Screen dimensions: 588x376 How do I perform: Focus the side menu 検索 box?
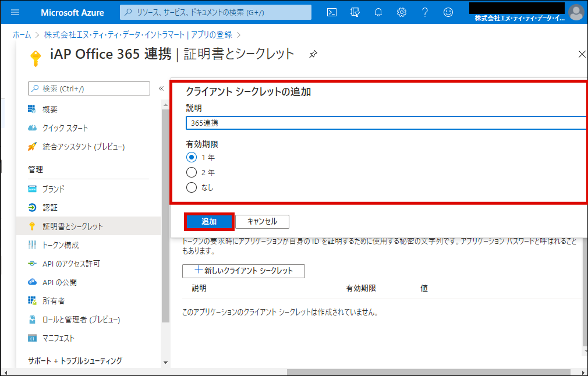[89, 88]
